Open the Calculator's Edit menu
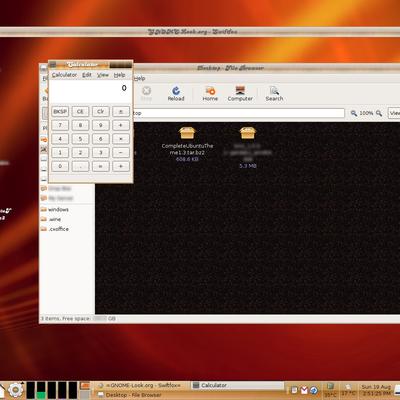The height and width of the screenshot is (400, 400). click(x=87, y=75)
